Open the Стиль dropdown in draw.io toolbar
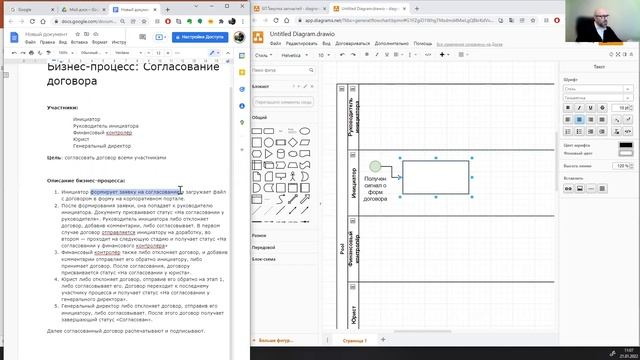Viewport: 640px width, 360px height. click(x=263, y=55)
